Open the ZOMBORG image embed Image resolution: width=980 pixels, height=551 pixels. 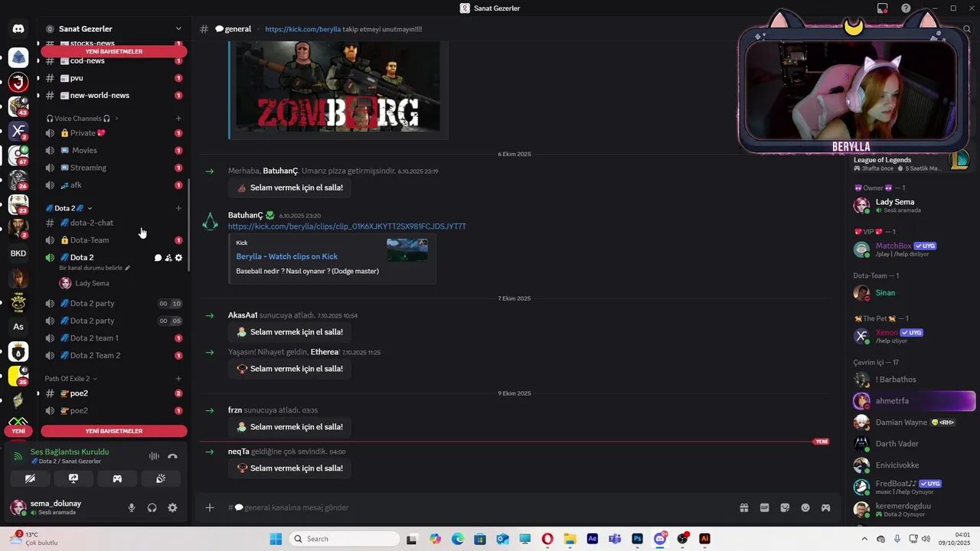(x=338, y=86)
